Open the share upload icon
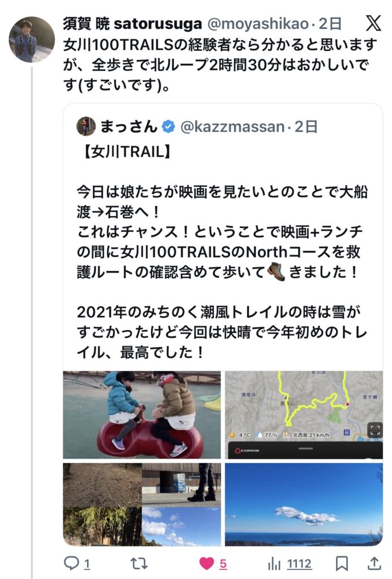392x579 pixels. point(374,564)
